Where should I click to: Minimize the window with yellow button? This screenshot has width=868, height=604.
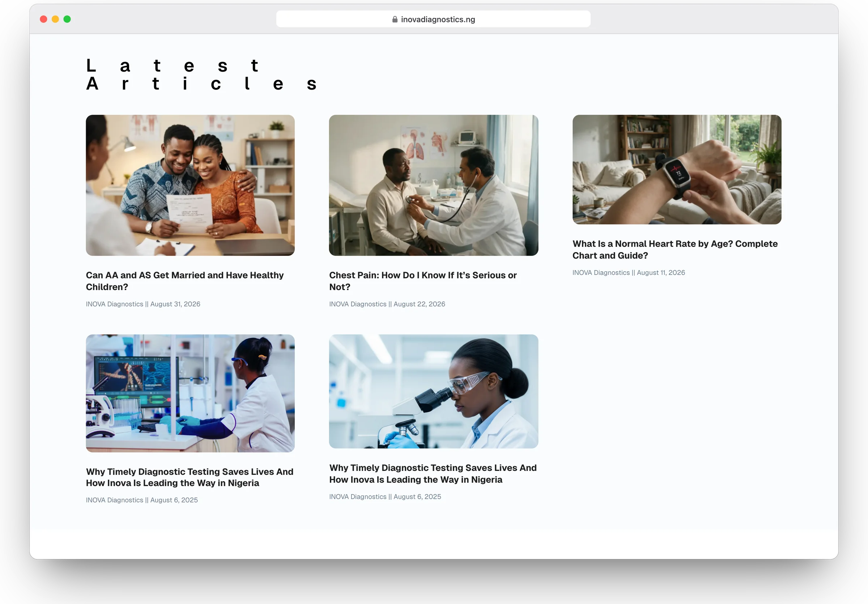point(55,19)
